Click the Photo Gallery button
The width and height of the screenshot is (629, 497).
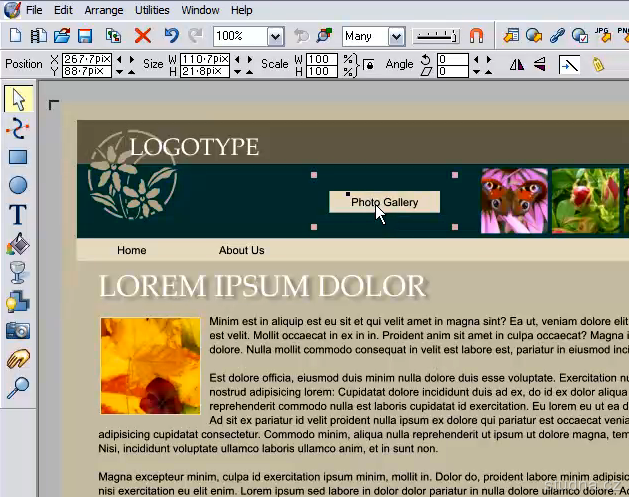(x=384, y=202)
